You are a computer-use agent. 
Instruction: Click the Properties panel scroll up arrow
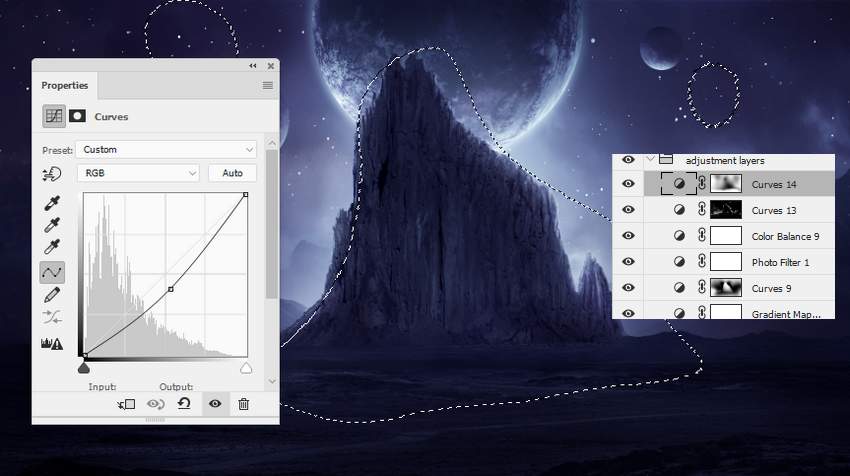coord(272,143)
